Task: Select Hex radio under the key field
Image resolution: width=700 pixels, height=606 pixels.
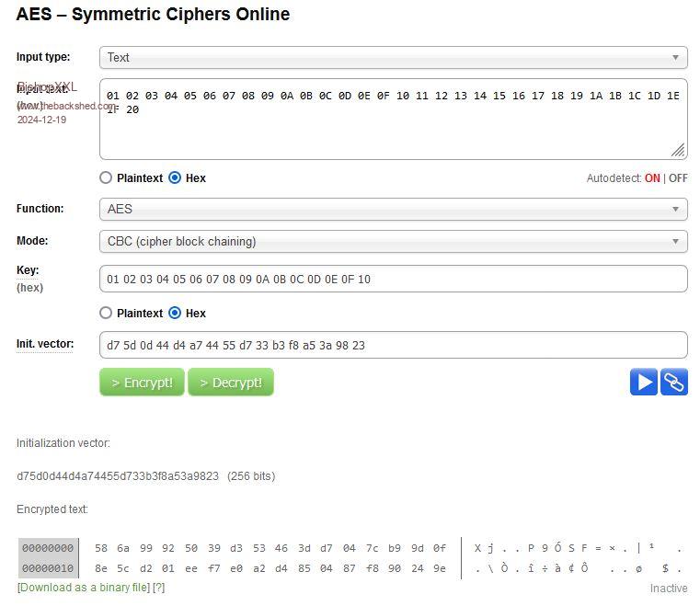Action: pos(175,314)
